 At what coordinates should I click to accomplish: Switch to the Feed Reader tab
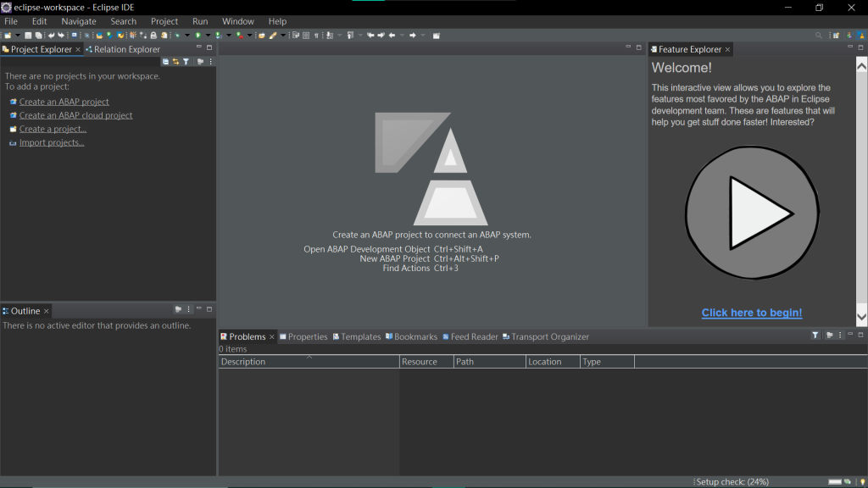click(470, 336)
